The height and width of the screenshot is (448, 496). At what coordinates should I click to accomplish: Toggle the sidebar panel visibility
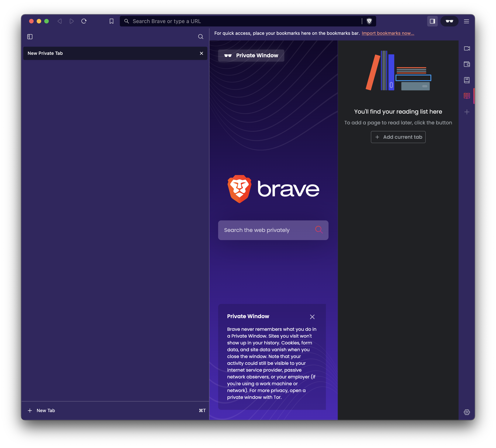(x=432, y=21)
